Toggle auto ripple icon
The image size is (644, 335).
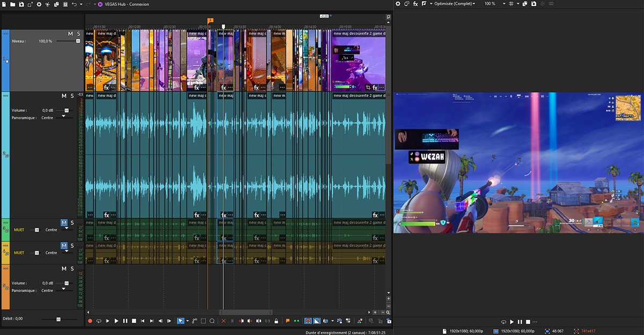click(x=326, y=321)
